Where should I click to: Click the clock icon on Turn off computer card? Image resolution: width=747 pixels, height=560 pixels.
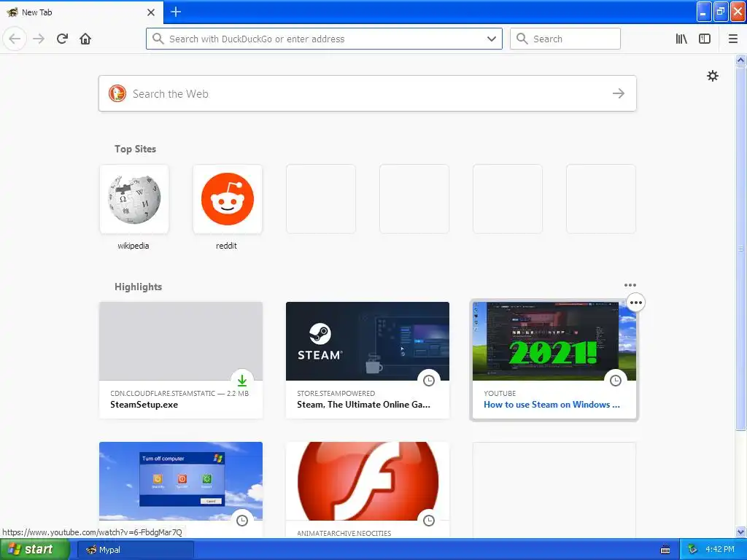pos(242,521)
